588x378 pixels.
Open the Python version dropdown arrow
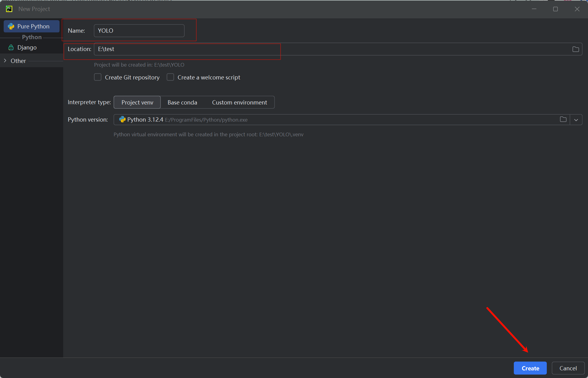576,120
